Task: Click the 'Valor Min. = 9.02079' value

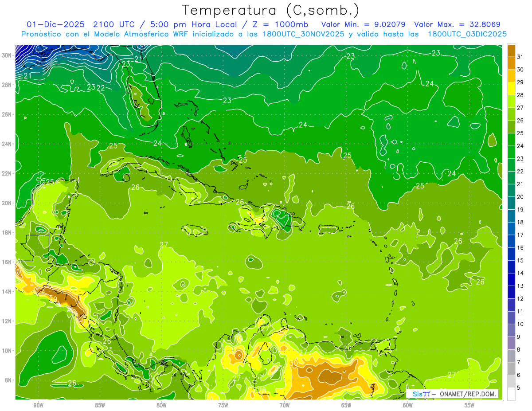Action: (x=364, y=24)
